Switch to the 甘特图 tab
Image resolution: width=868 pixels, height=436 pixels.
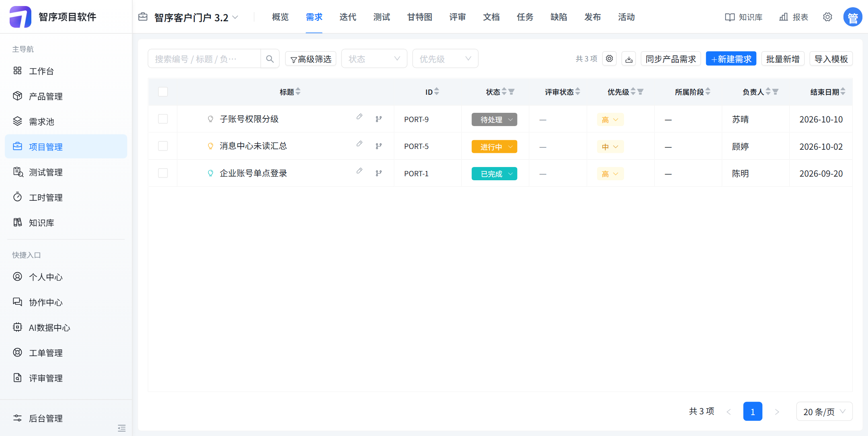point(420,17)
